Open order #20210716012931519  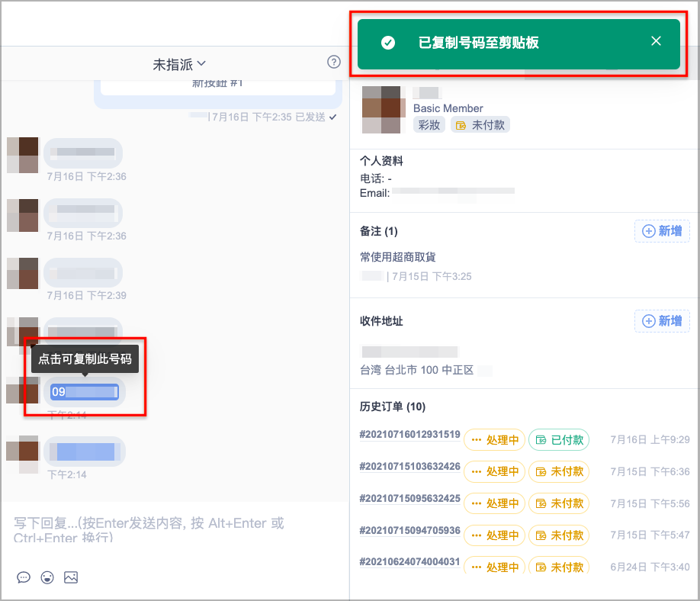point(409,435)
